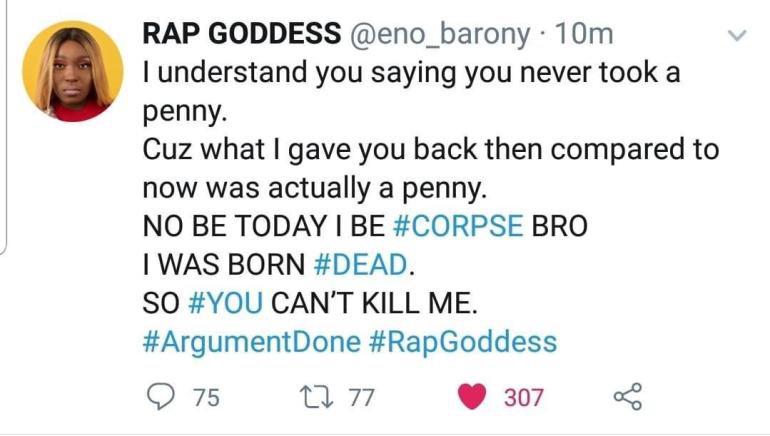Image resolution: width=770 pixels, height=436 pixels.
Task: Open the #YOU hashtag
Action: click(225, 302)
